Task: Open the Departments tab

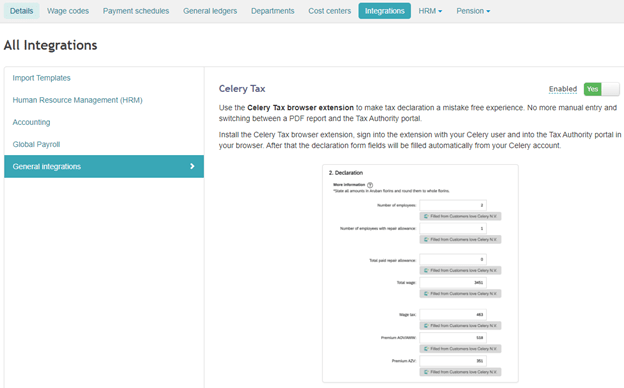Action: pyautogui.click(x=273, y=11)
